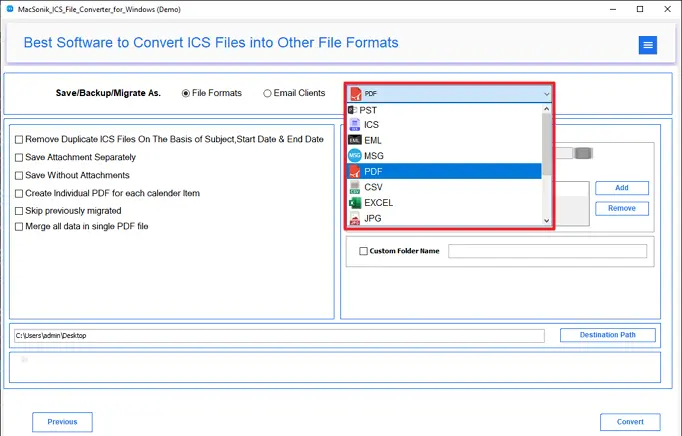The width and height of the screenshot is (682, 436).
Task: Select the Email Clients radio button
Action: pos(267,94)
